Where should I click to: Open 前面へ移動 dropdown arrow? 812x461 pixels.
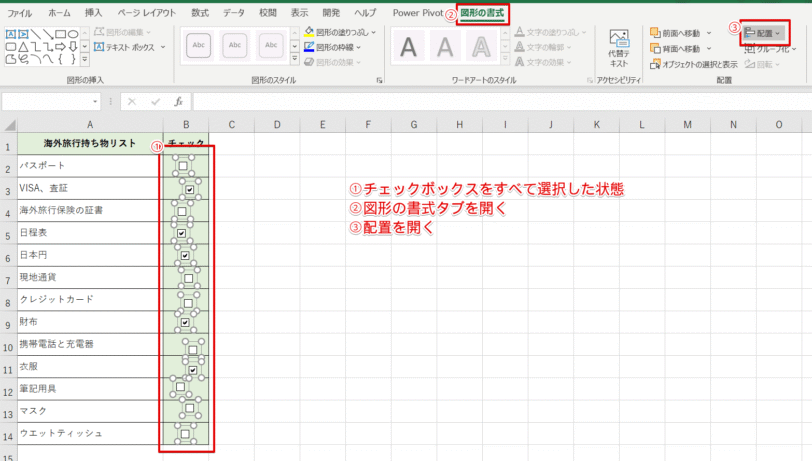pyautogui.click(x=709, y=33)
